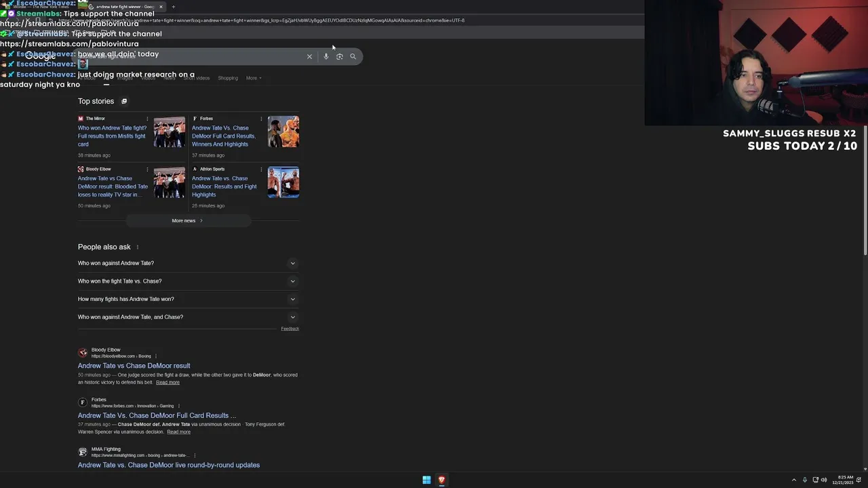Click the search magnifier icon
Viewport: 868px width, 488px height.
point(353,56)
